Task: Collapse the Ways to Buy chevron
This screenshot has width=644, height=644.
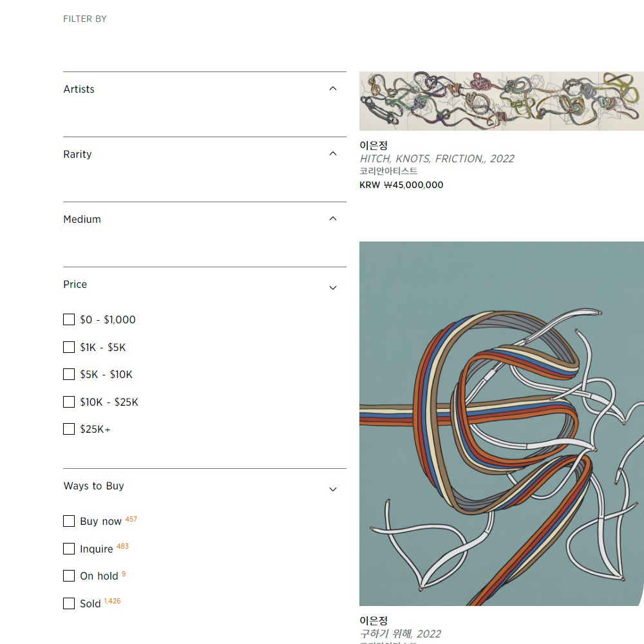Action: click(333, 489)
